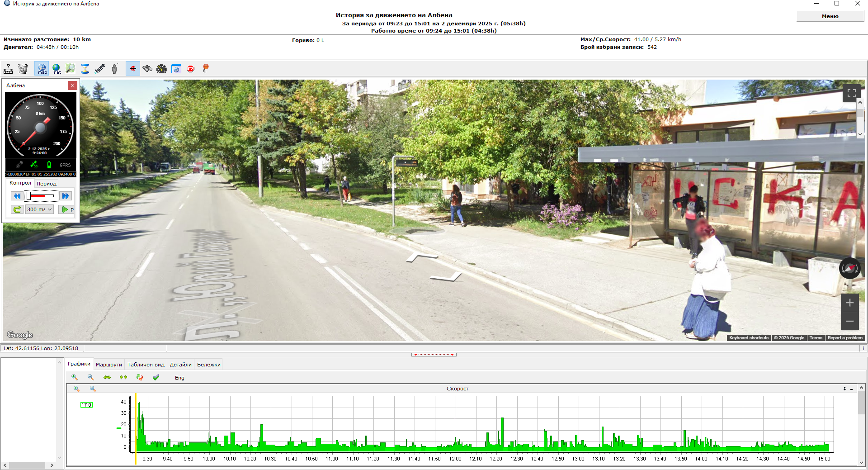The image size is (868, 470).
Task: Open the speedometer gauge tool
Action: pyautogui.click(x=161, y=69)
